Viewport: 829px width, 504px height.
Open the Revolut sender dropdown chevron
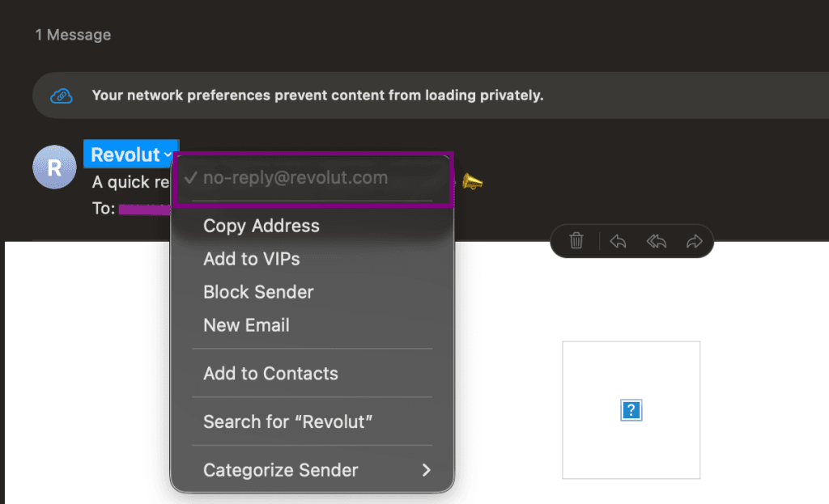click(168, 154)
